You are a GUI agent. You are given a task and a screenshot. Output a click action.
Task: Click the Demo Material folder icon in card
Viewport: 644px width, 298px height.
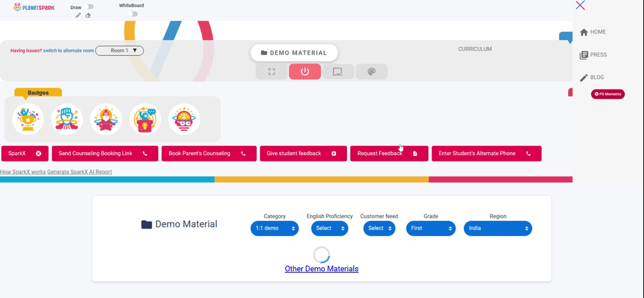147,225
